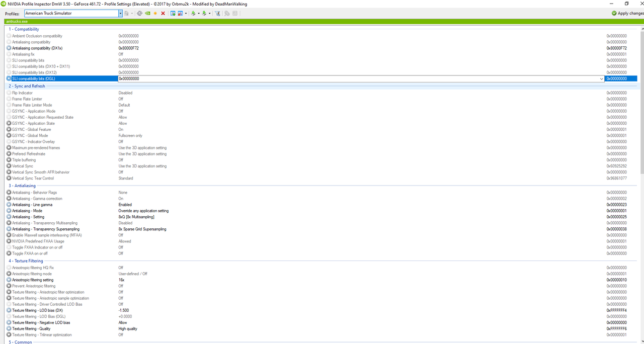Click the home profile icon in toolbar
Image resolution: width=644 pixels, height=344 pixels.
(x=126, y=13)
